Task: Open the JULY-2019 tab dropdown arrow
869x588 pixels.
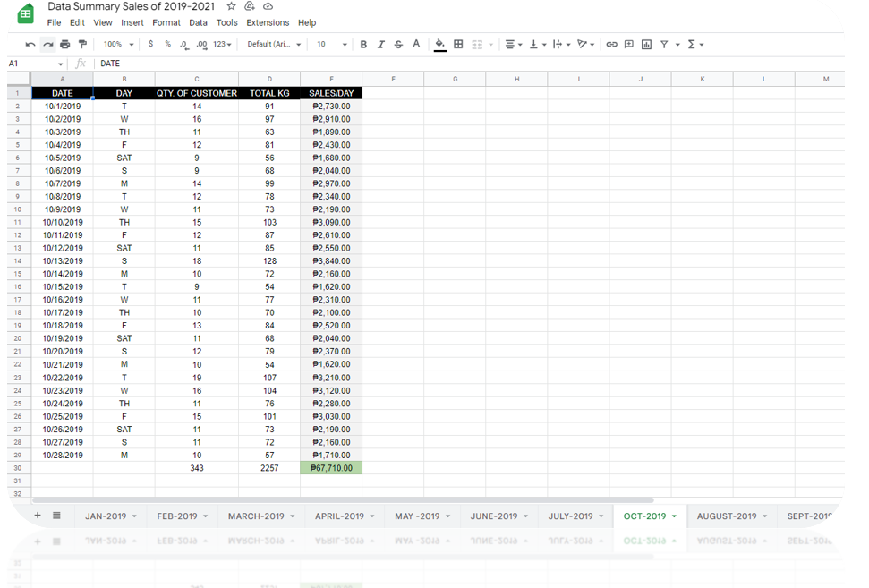Action: point(601,516)
